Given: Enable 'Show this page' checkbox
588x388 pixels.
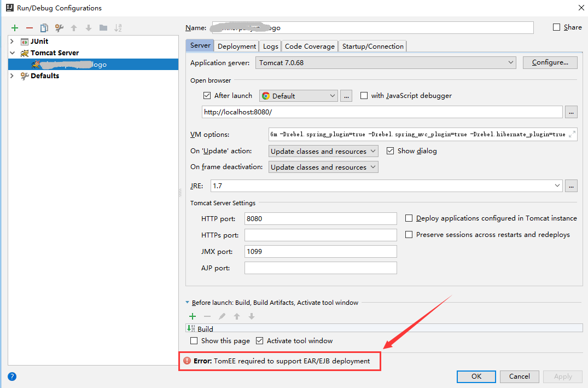Looking at the screenshot, I should coord(194,340).
